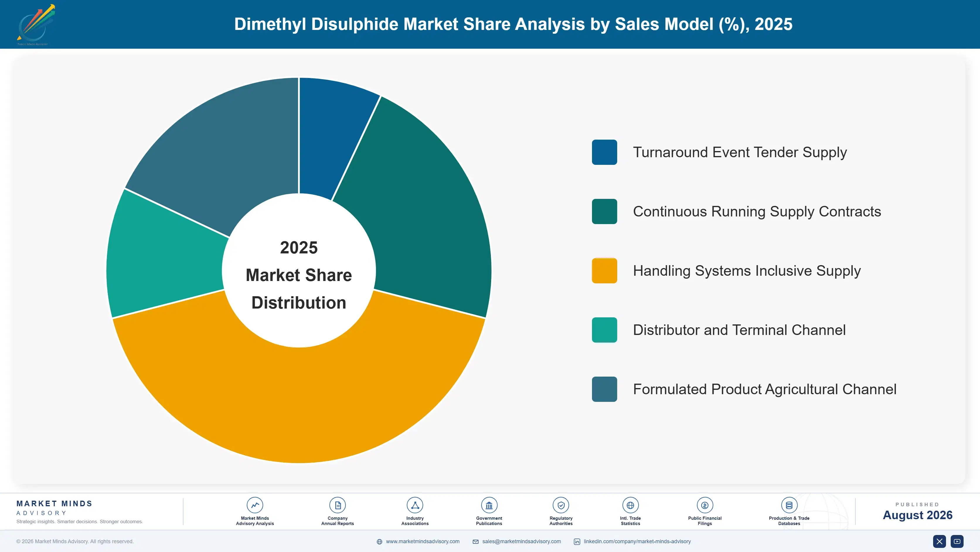980x552 pixels.
Task: Open the Government Publications building icon
Action: pyautogui.click(x=489, y=505)
